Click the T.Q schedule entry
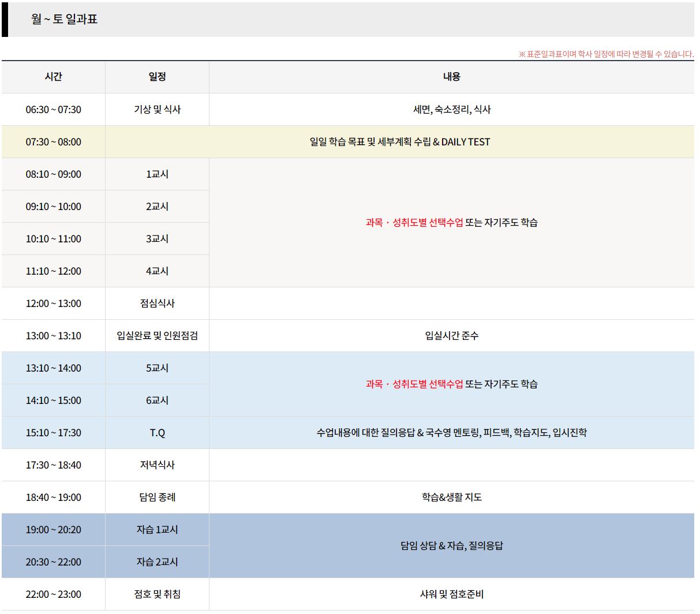 pos(157,432)
